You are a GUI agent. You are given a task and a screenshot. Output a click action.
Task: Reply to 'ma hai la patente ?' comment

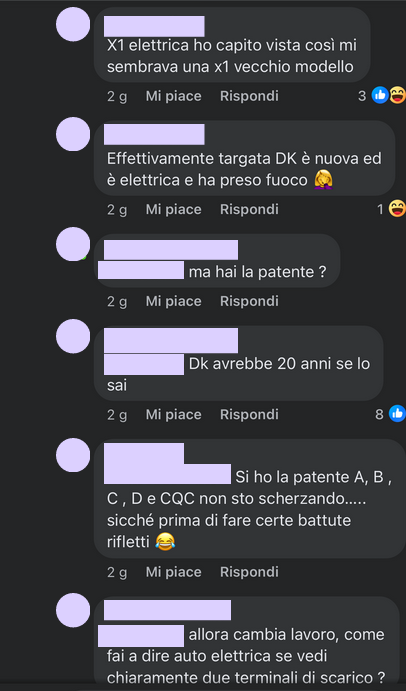pos(249,301)
